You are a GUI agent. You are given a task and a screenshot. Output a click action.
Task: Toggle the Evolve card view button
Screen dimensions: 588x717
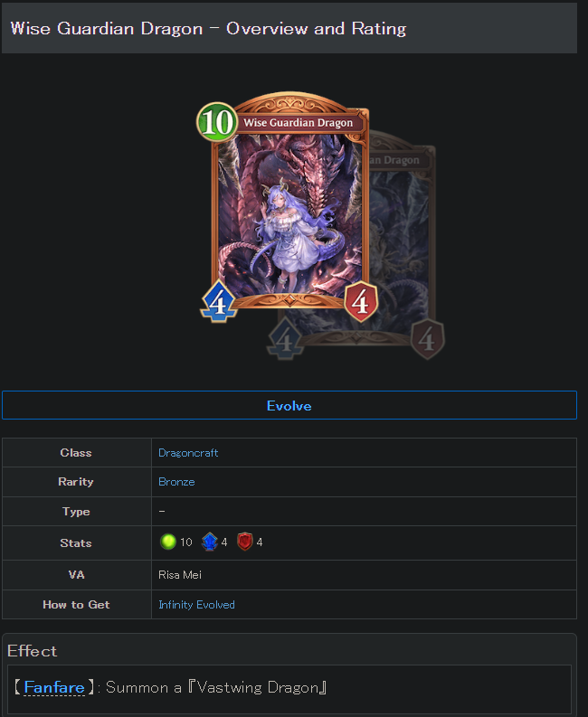[289, 405]
